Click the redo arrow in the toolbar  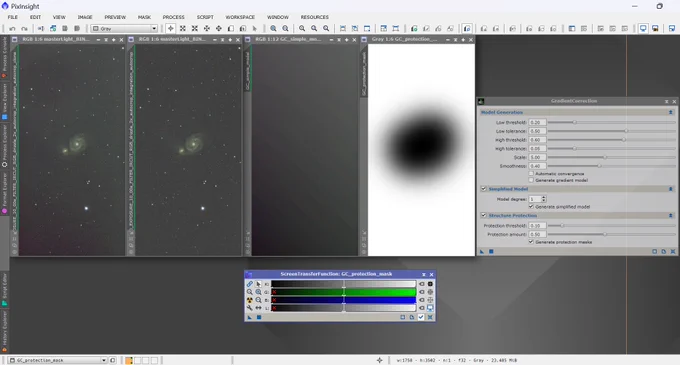(24, 29)
